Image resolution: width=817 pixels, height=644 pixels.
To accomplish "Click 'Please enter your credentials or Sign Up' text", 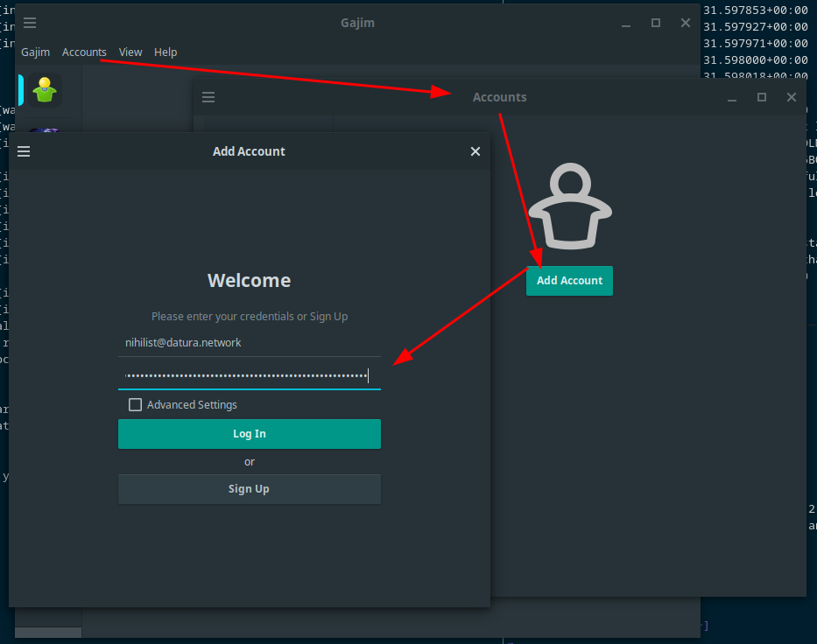I will click(250, 317).
